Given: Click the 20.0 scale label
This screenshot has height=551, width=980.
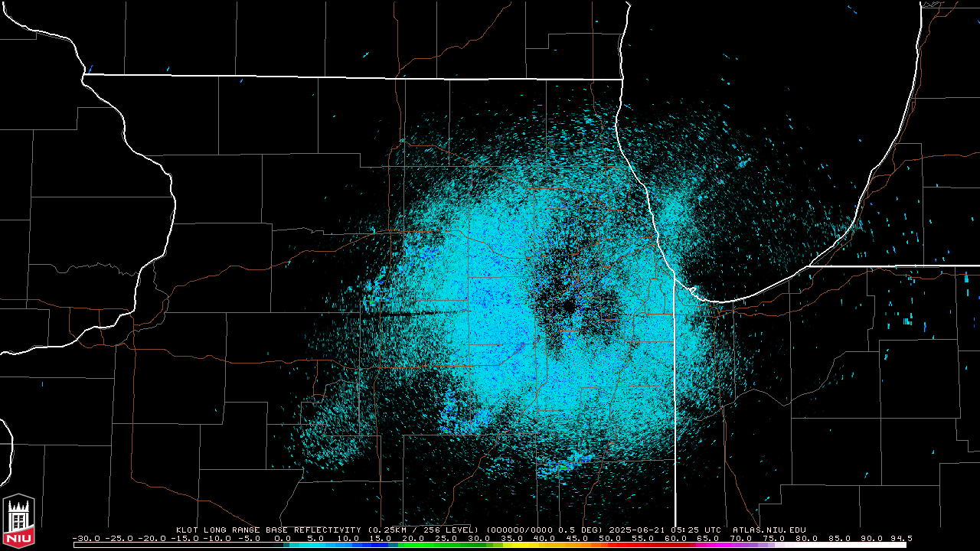Looking at the screenshot, I should pyautogui.click(x=413, y=538).
